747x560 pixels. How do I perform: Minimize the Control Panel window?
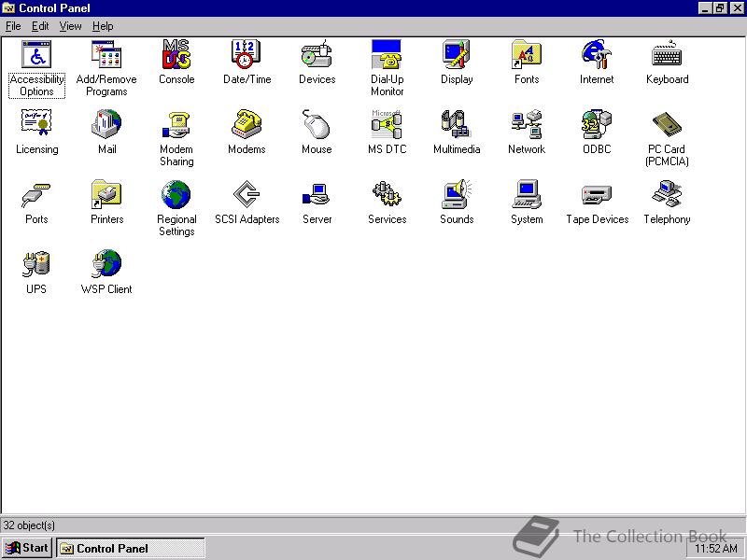706,8
